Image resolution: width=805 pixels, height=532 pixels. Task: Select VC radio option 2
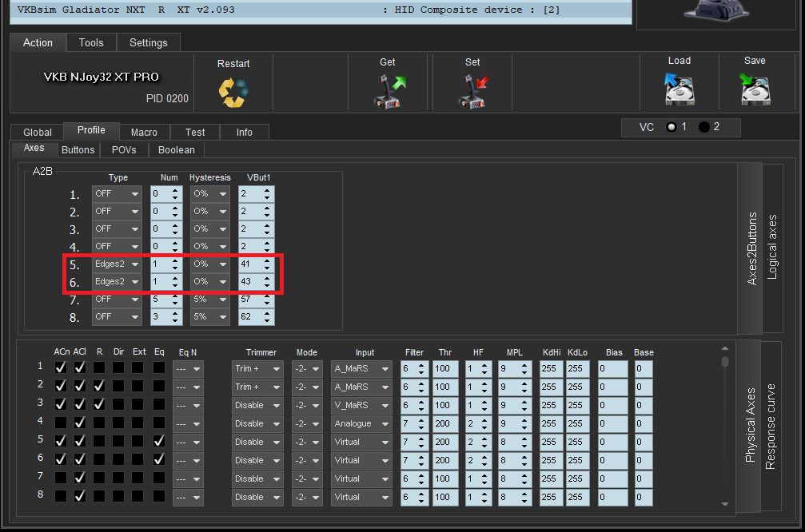pos(704,127)
